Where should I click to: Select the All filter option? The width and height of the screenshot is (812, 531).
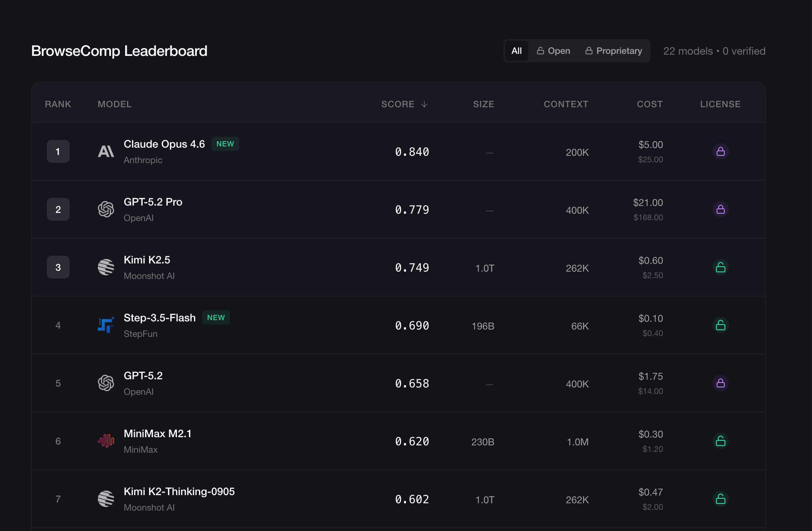tap(516, 51)
